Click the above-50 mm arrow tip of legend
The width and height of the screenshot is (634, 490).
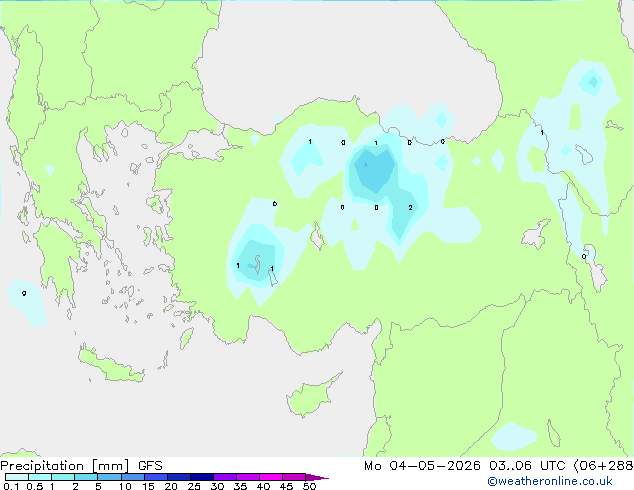pyautogui.click(x=317, y=477)
